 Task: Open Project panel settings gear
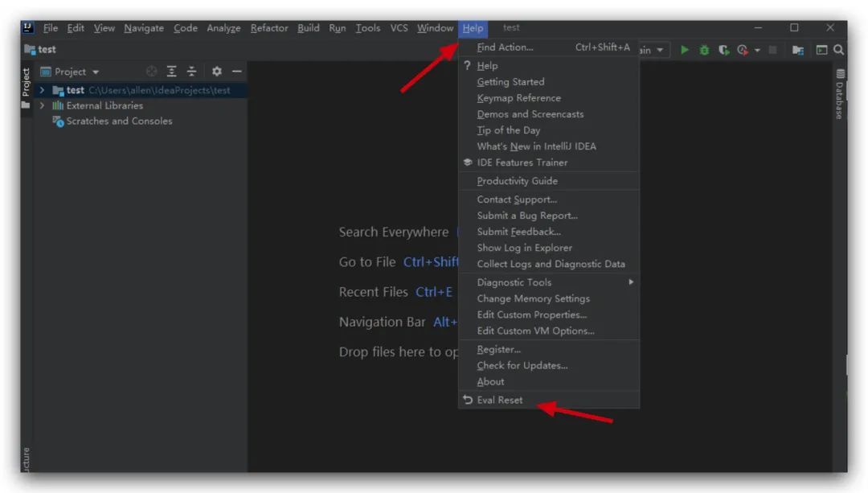[216, 72]
